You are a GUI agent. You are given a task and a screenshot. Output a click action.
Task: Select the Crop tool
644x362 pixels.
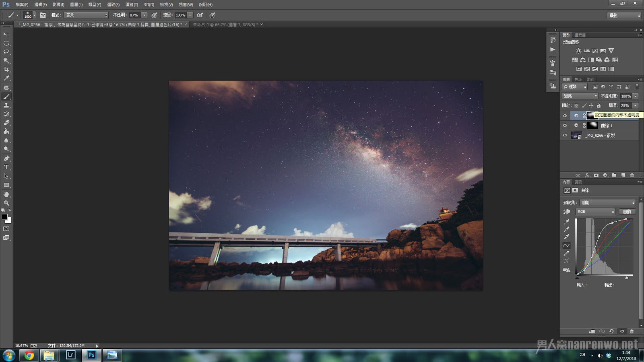(x=6, y=70)
